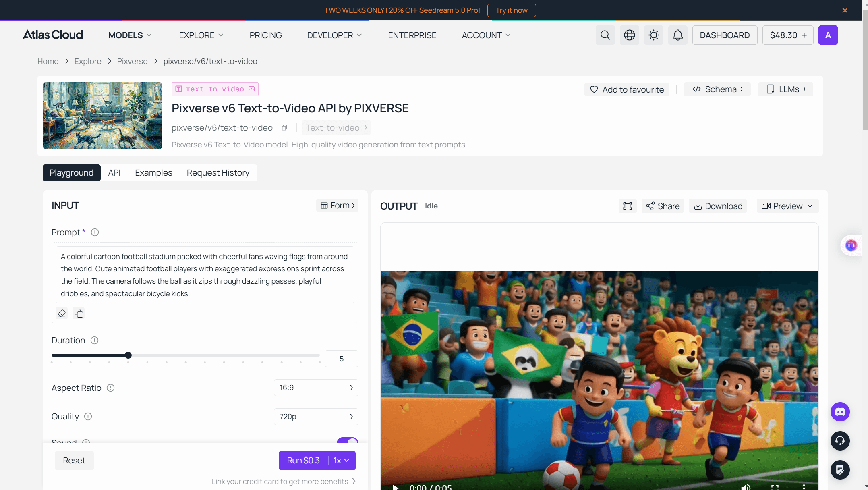Click the Quality info icon
The width and height of the screenshot is (868, 490).
click(88, 417)
